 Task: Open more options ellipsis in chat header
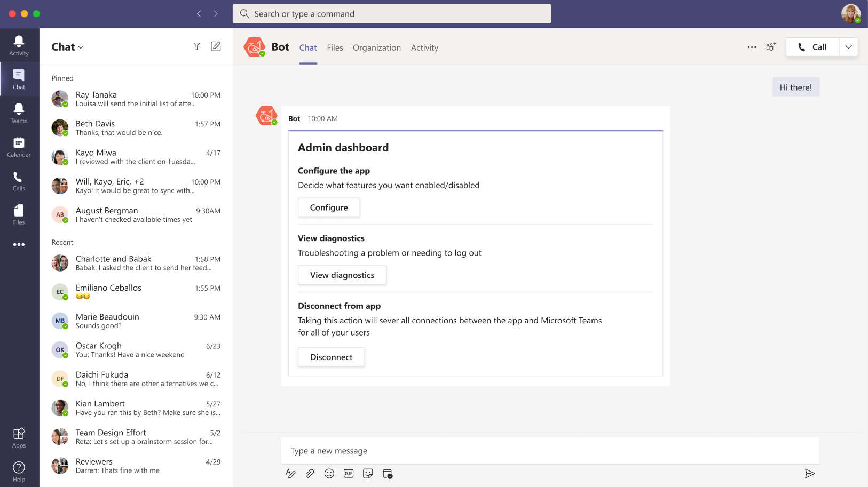pos(752,47)
